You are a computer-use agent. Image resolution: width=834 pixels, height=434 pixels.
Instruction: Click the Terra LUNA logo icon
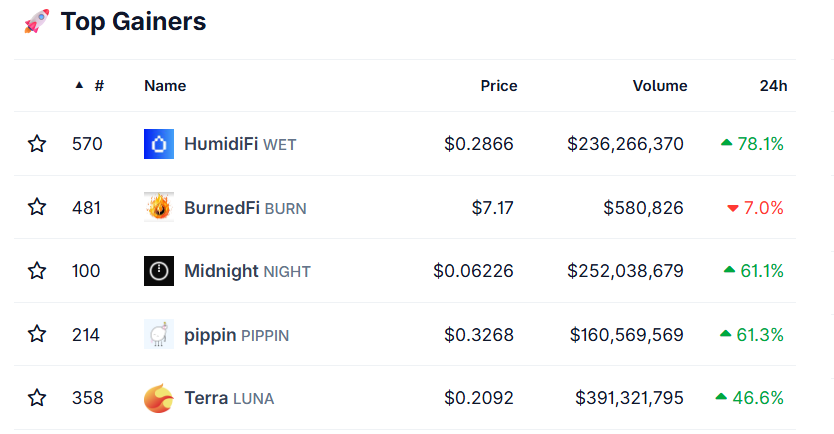(x=159, y=398)
